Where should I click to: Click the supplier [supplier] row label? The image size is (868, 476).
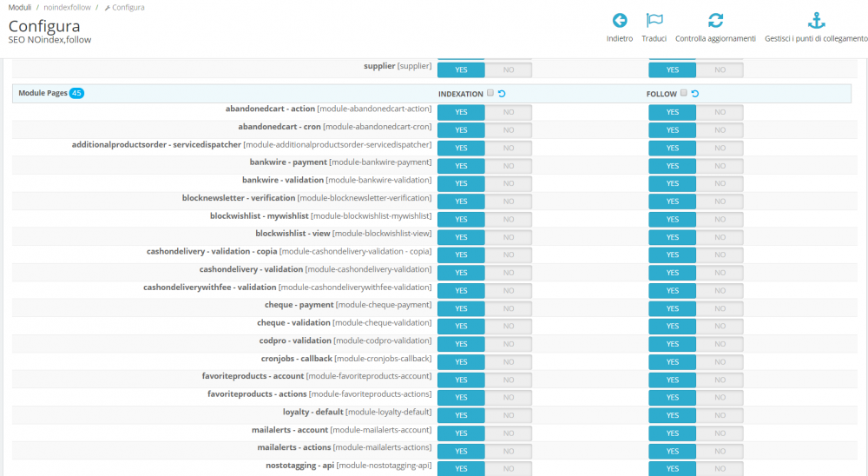(398, 66)
